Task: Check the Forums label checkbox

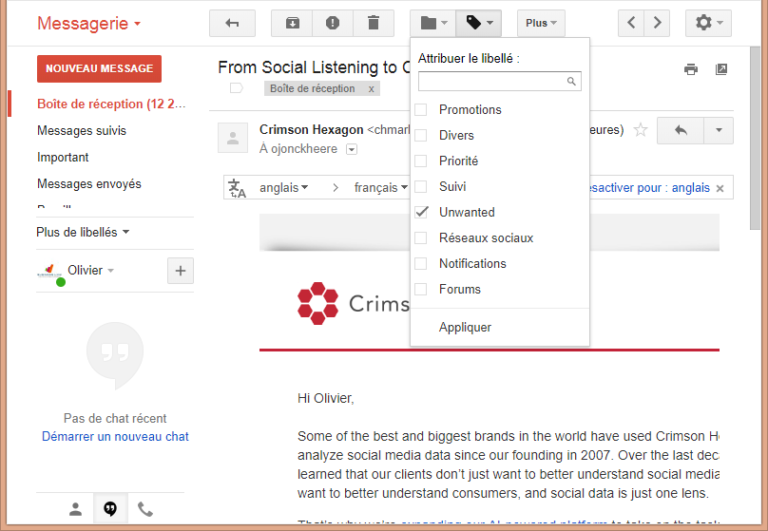Action: tap(421, 289)
